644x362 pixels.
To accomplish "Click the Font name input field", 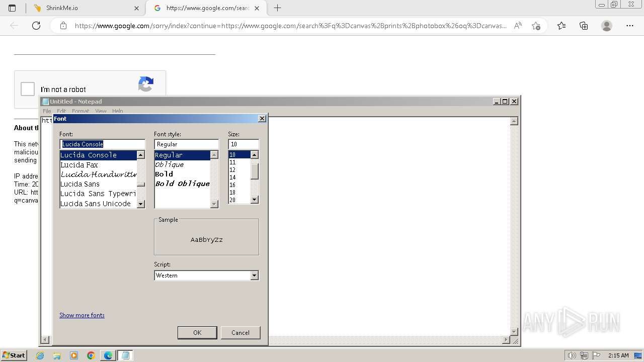I will pos(102,144).
